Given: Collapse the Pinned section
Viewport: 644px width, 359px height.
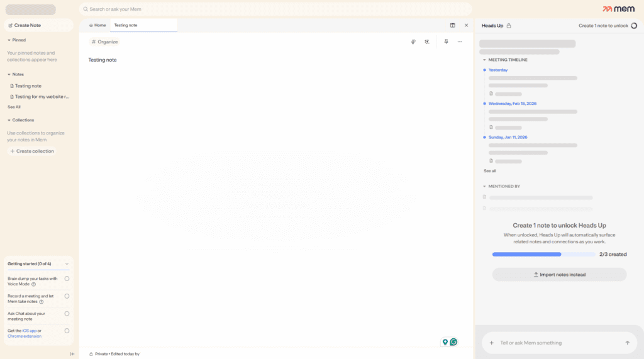Looking at the screenshot, I should (x=9, y=40).
